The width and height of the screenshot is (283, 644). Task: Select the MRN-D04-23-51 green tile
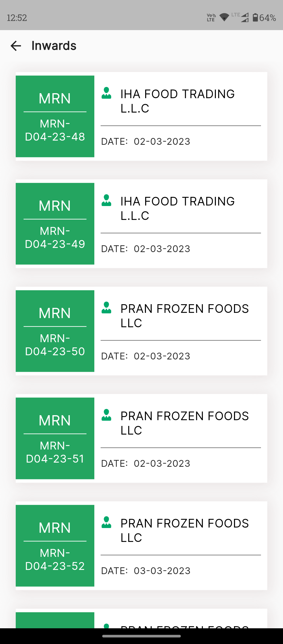coord(55,438)
